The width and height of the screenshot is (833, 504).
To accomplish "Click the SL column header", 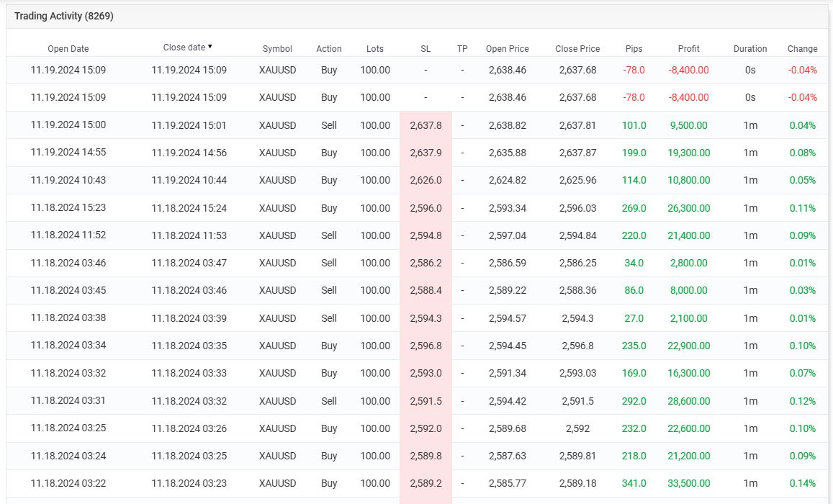I will pos(425,49).
